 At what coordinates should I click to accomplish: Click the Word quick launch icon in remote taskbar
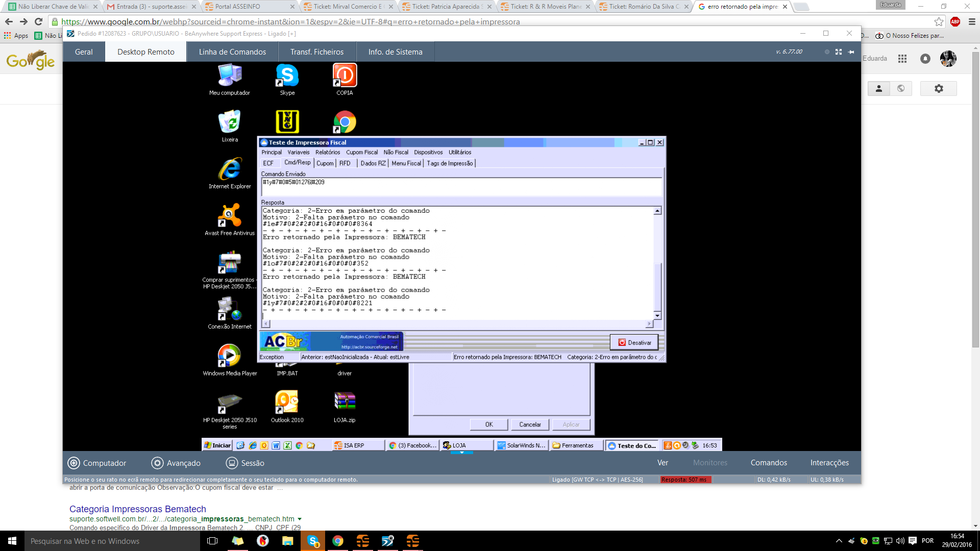pos(276,445)
